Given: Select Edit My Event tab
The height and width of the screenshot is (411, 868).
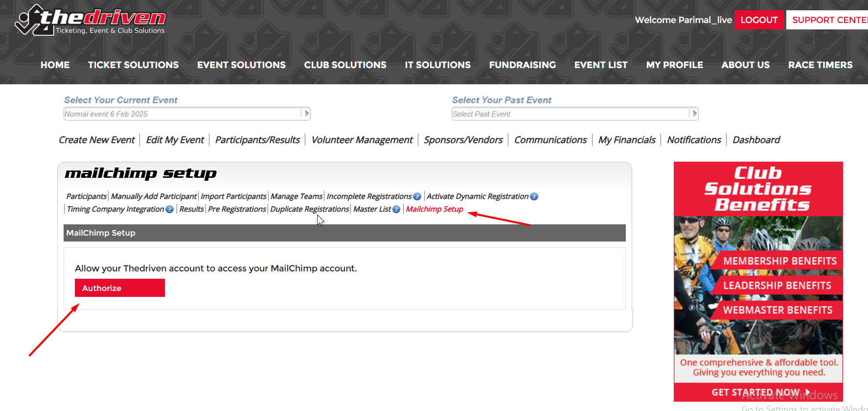Looking at the screenshot, I should point(175,140).
